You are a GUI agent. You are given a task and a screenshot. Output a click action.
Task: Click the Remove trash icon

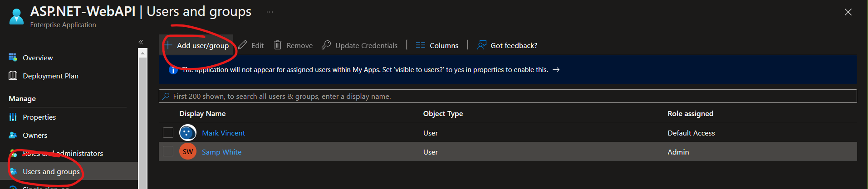(x=278, y=45)
